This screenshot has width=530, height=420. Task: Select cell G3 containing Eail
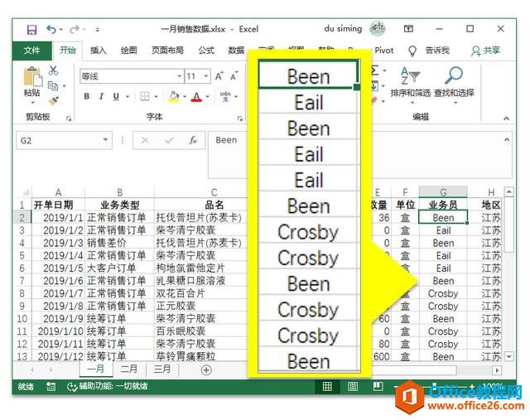(x=443, y=230)
